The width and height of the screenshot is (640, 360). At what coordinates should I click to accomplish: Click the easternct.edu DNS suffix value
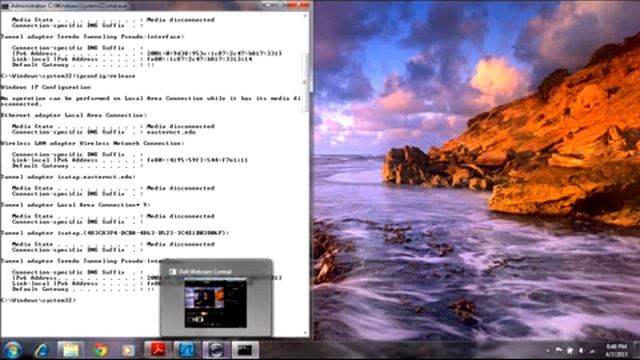(x=171, y=132)
